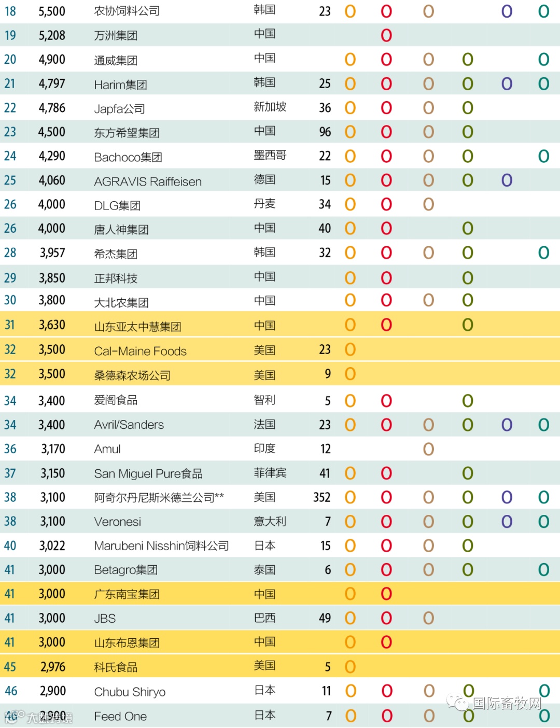
Task: Click the Japfa公司 row name
Action: (119, 109)
